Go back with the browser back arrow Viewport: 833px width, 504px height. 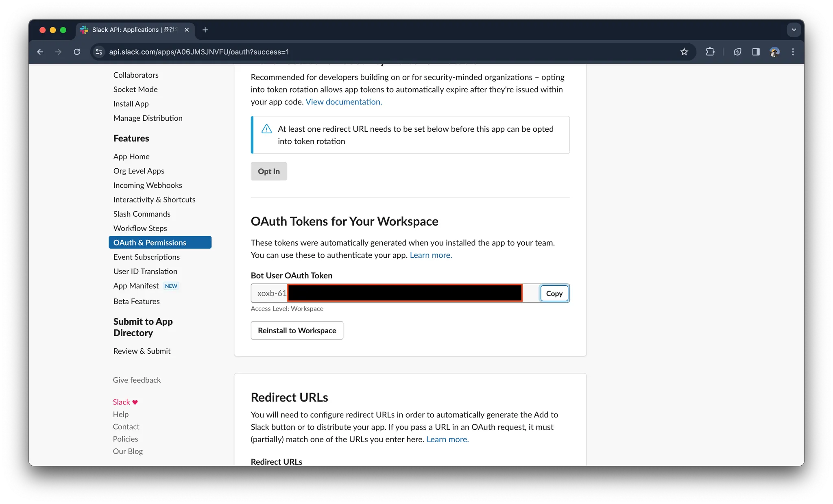(x=40, y=52)
